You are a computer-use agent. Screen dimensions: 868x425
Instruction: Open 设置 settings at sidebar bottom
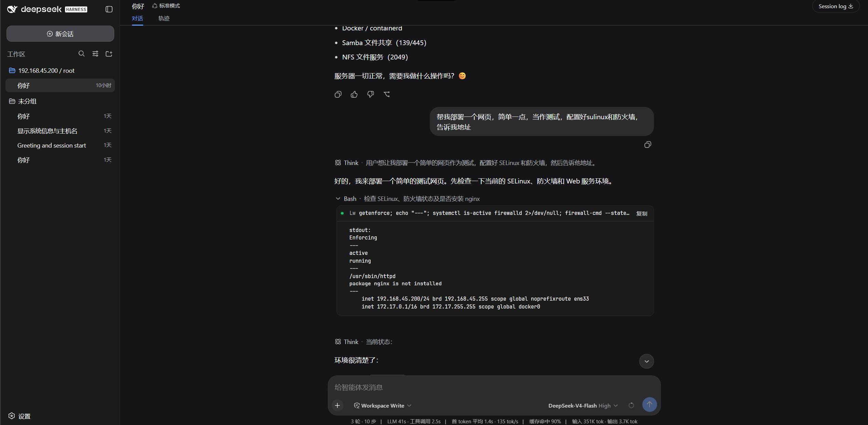19,416
